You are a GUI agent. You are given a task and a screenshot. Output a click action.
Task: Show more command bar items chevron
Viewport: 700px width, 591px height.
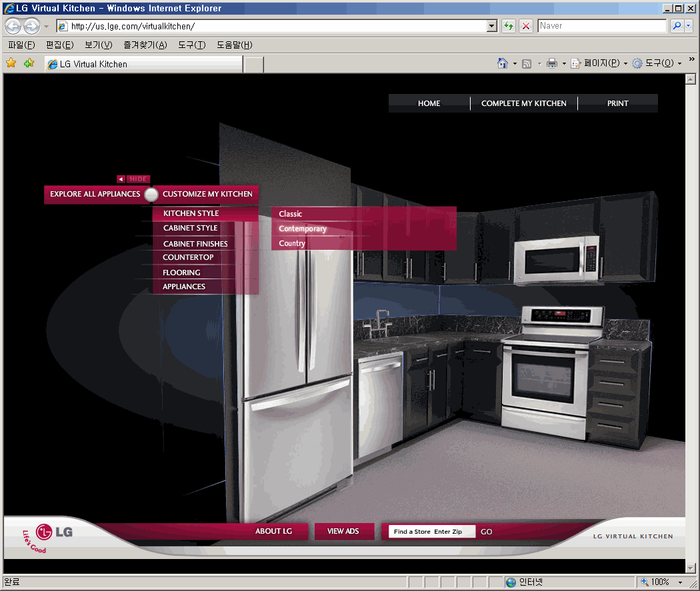tap(691, 59)
